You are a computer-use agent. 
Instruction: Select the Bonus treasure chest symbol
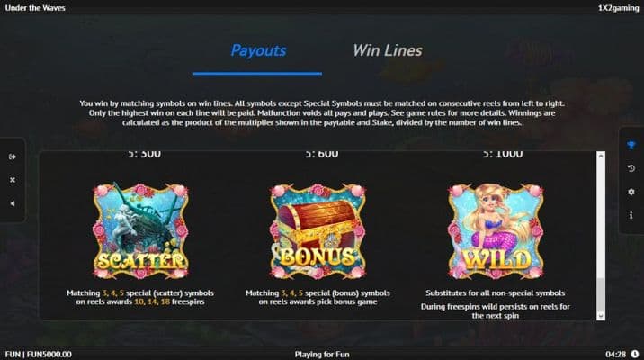[318, 231]
